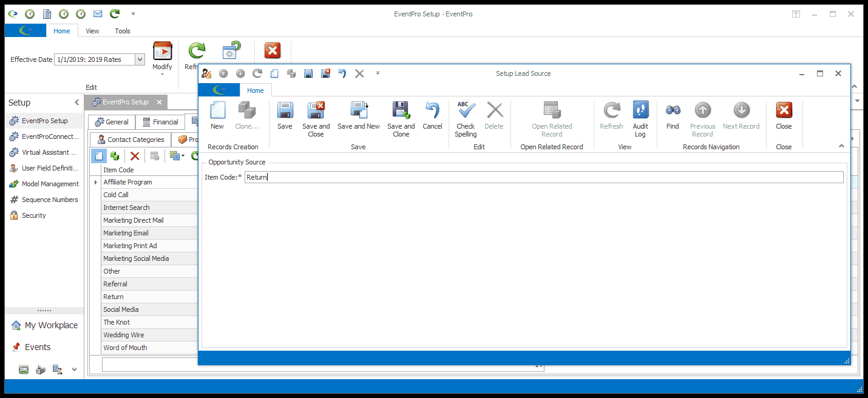Viewport: 868px width, 398px height.
Task: Select the Contact Categories tab
Action: pos(131,140)
